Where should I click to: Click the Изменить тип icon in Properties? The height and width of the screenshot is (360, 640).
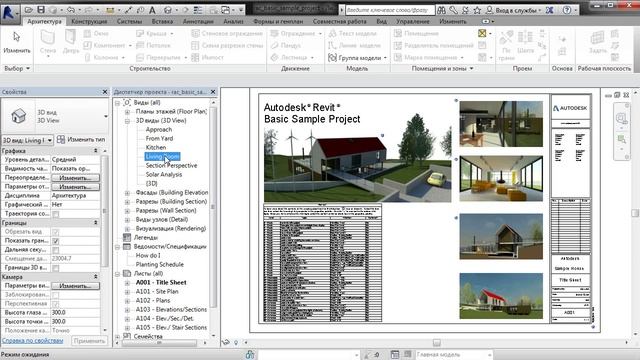click(61, 140)
